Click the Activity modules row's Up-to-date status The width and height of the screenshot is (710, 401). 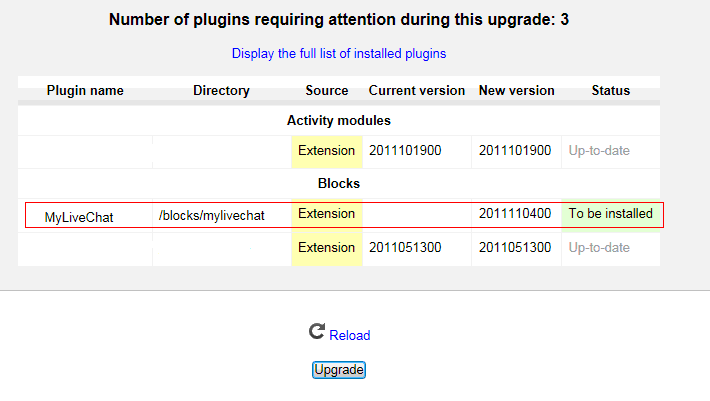pyautogui.click(x=599, y=151)
